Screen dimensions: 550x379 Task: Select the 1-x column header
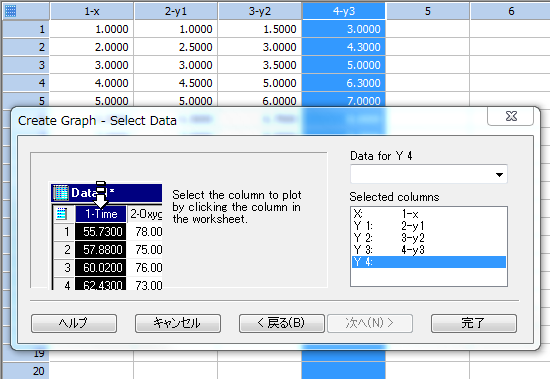(92, 11)
